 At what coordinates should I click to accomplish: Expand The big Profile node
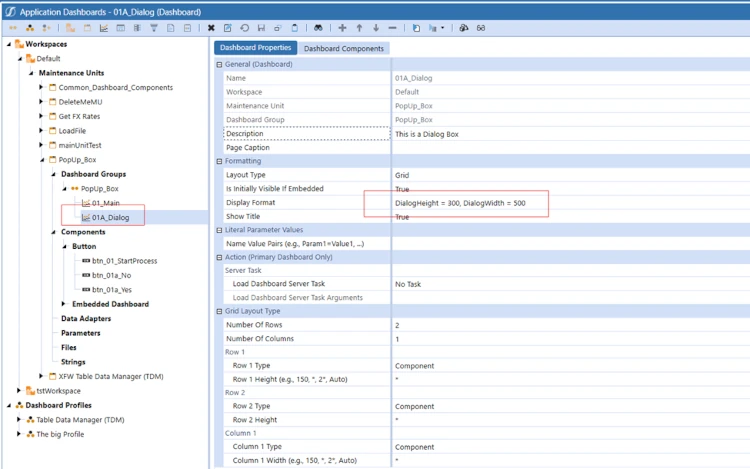(19, 434)
